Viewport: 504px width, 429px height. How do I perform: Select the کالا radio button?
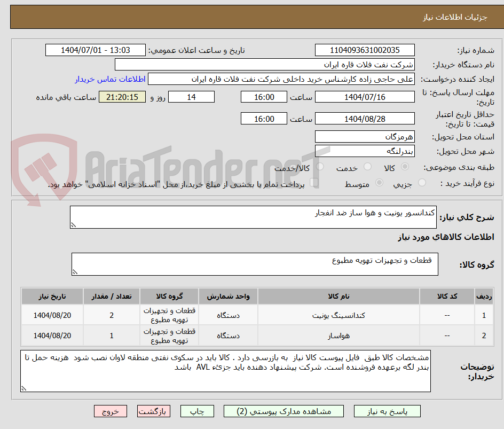tap(405, 167)
